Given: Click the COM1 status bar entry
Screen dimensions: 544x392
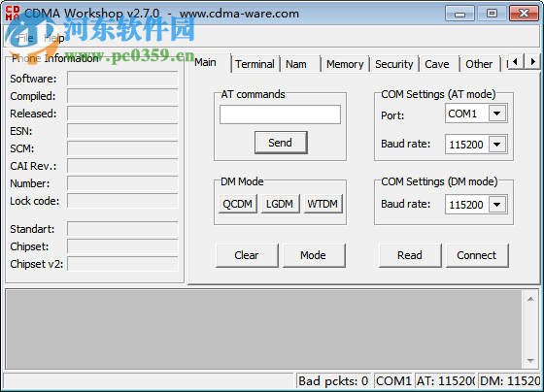Looking at the screenshot, I should pyautogui.click(x=393, y=381).
